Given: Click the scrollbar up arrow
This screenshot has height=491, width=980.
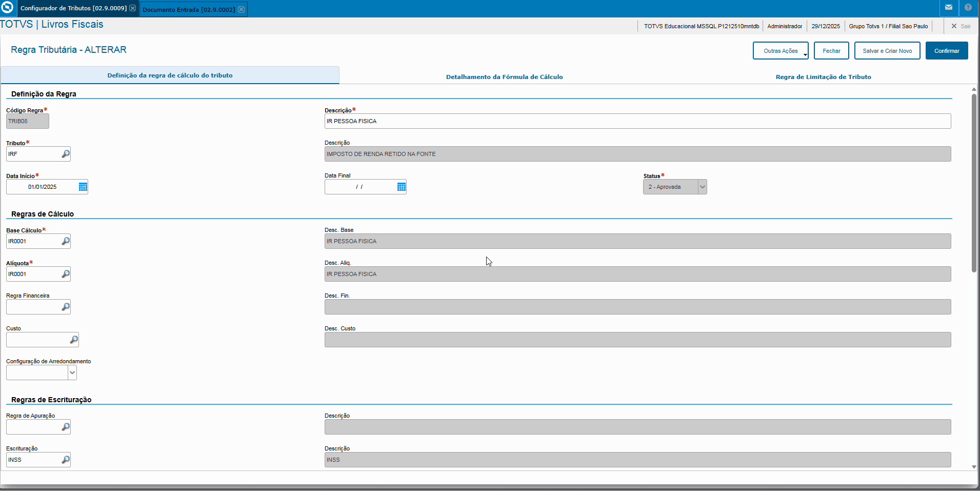Looking at the screenshot, I should pos(974,89).
